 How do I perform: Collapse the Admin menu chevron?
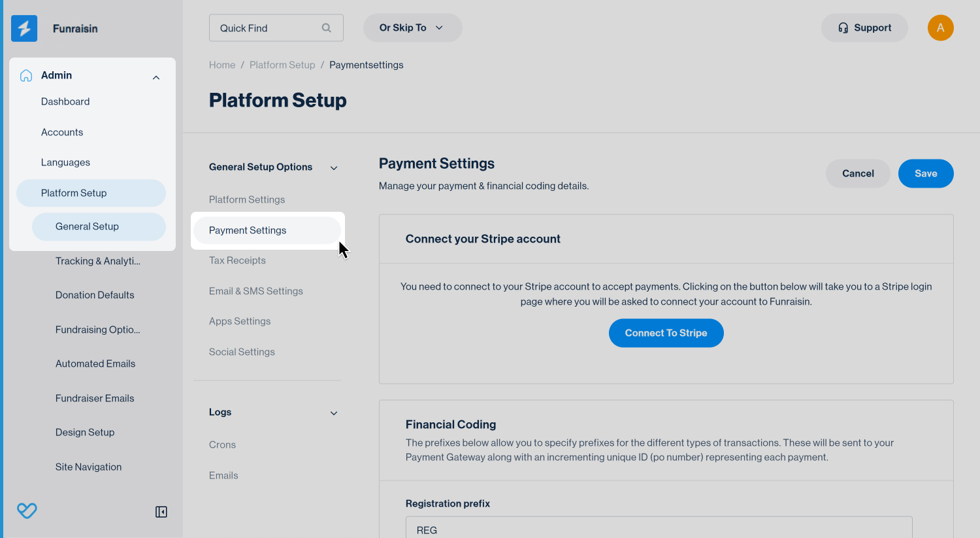point(156,78)
